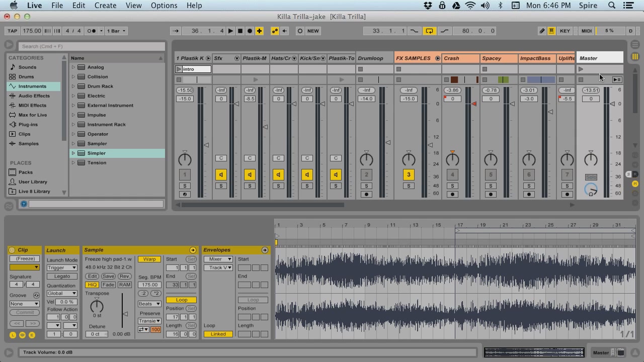Image resolution: width=644 pixels, height=362 pixels.
Task: Click the yellow overdub plus button
Action: pos(259,31)
